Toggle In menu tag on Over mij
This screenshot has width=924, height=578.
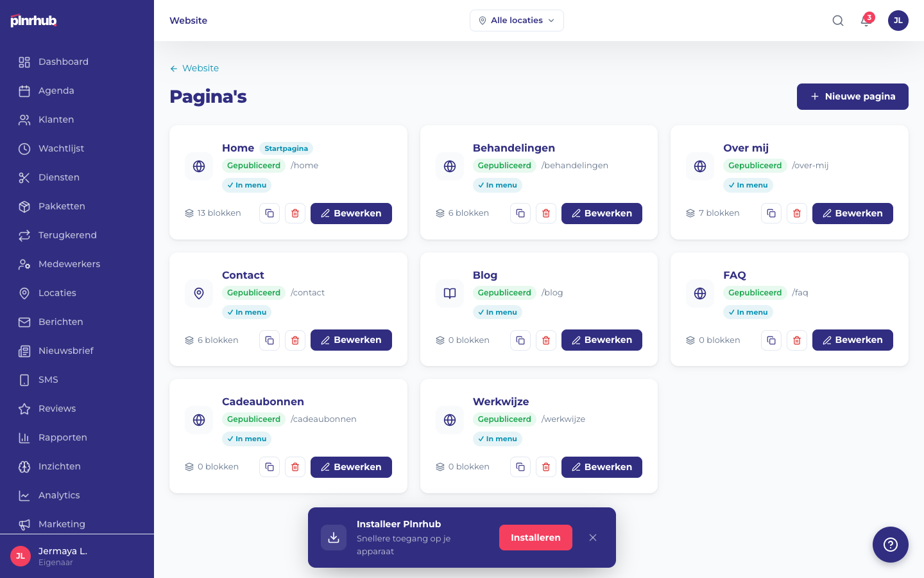[748, 185]
